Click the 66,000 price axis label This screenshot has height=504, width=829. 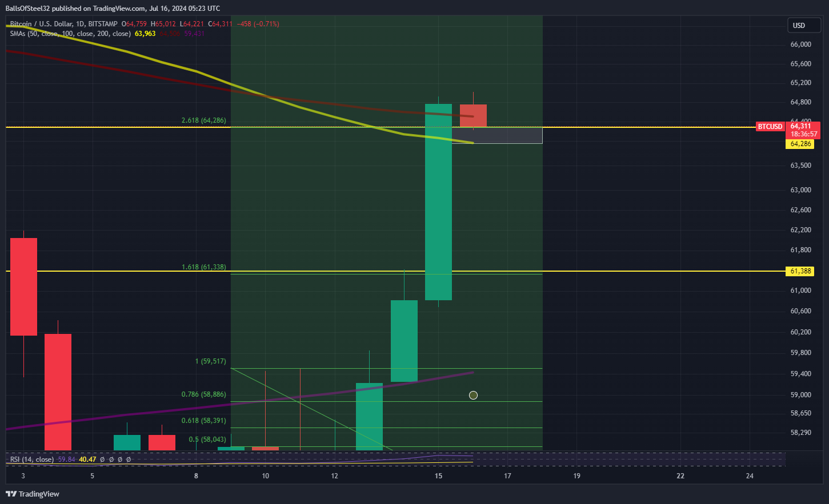(801, 45)
